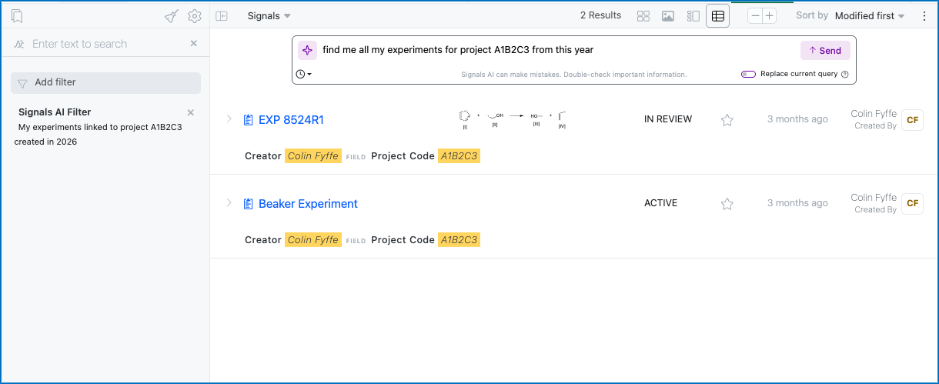Switch to grid card view

click(x=643, y=16)
